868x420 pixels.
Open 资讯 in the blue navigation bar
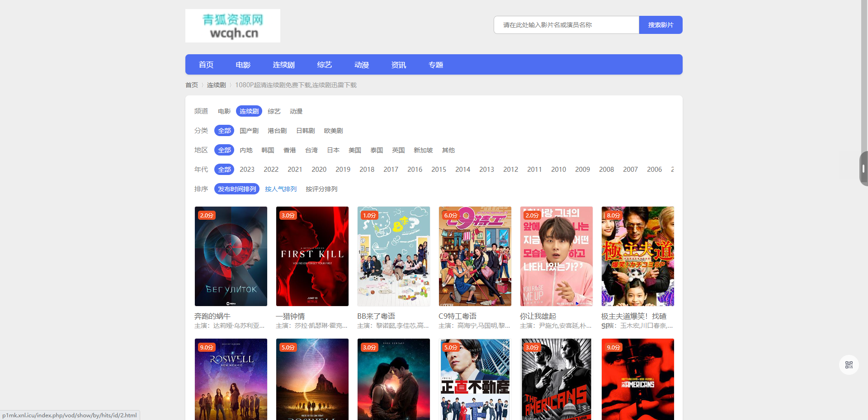coord(399,65)
